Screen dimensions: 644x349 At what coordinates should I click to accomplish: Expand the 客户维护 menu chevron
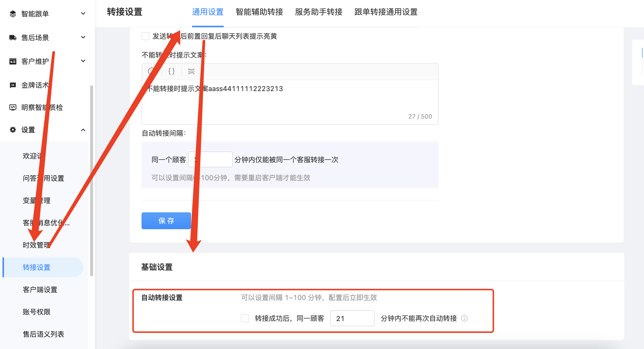tap(83, 61)
